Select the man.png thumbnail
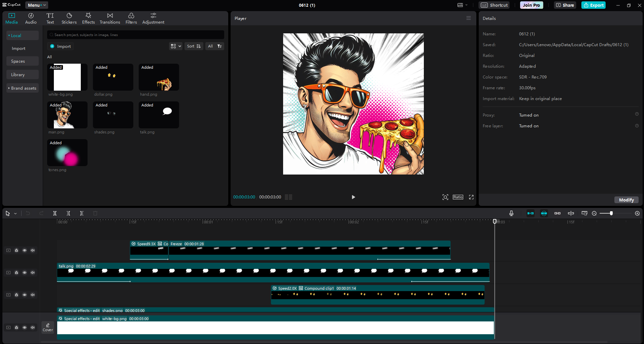 click(67, 115)
